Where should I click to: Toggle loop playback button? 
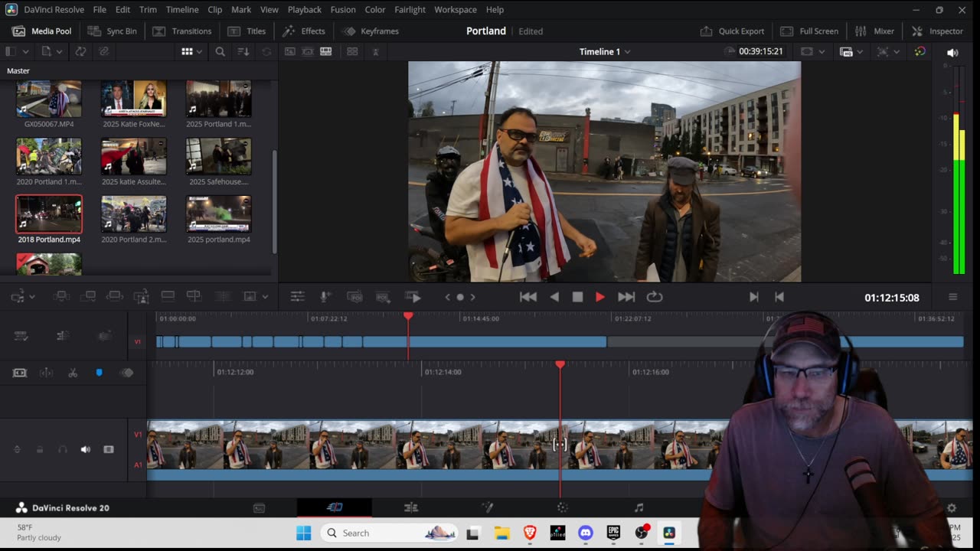[x=655, y=297]
